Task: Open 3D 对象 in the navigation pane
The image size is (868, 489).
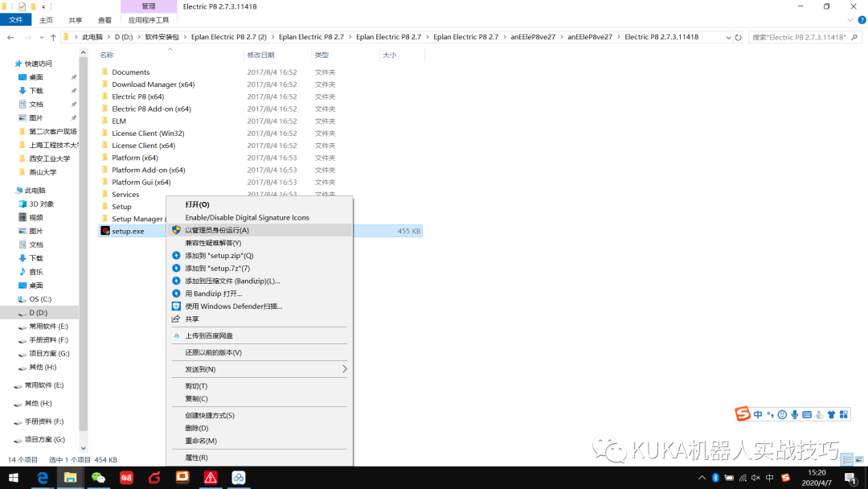Action: click(x=42, y=203)
